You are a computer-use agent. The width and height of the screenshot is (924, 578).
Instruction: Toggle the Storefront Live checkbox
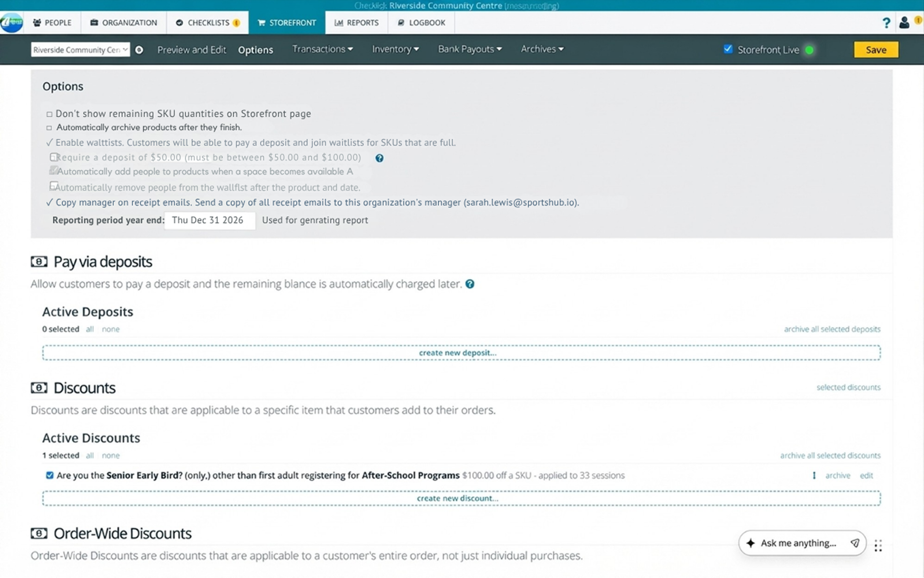tap(728, 49)
